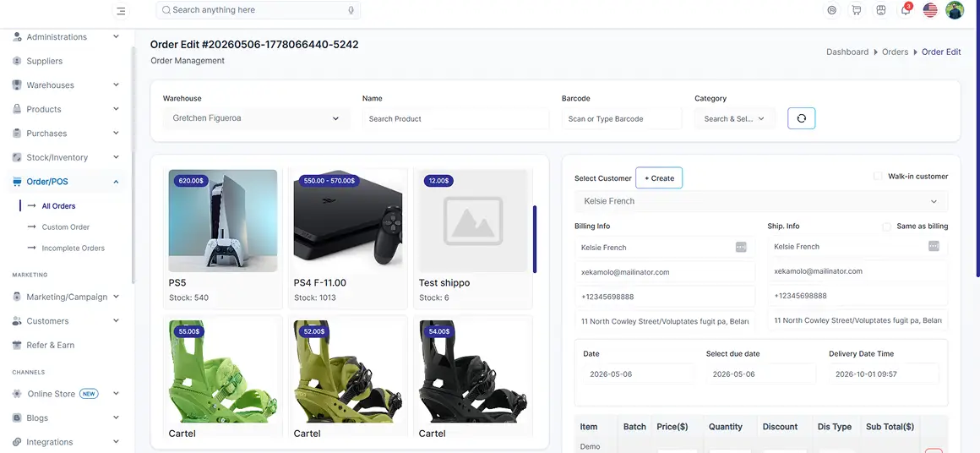Click the Refer & Earn gift icon

pos(18,345)
